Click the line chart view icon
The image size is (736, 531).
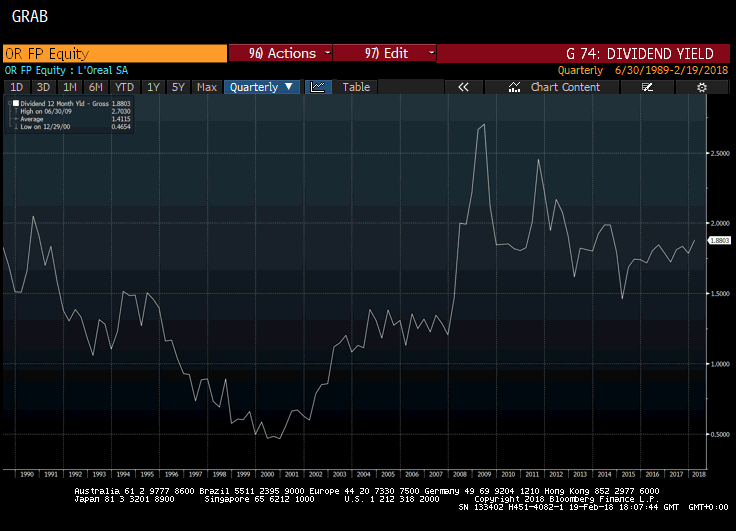(x=318, y=87)
